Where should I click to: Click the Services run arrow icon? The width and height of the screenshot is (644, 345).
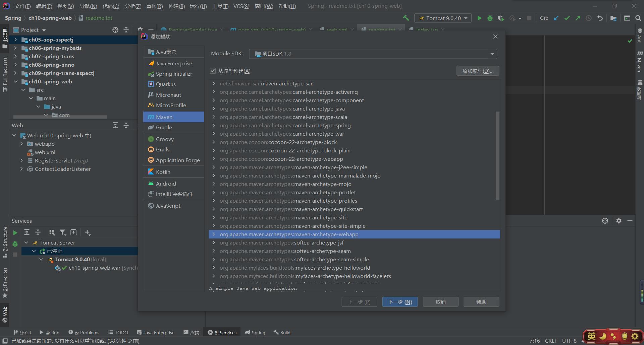click(15, 232)
